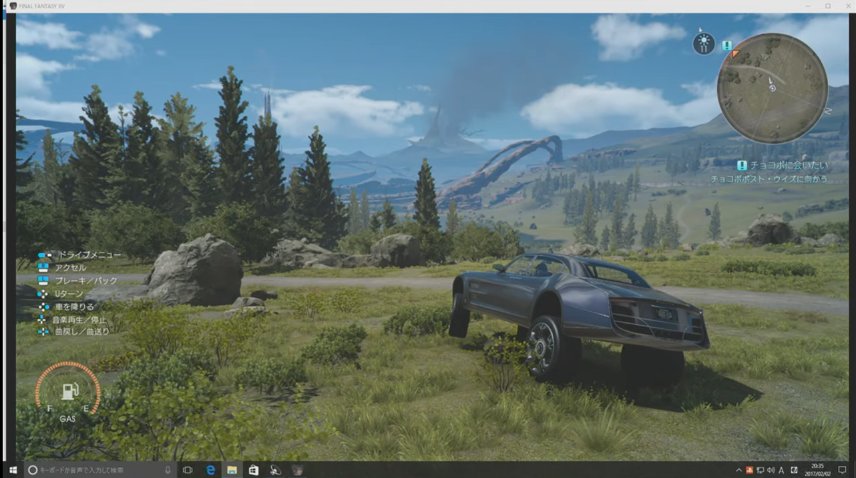
Task: Click the Regalia car in the field
Action: (x=579, y=316)
